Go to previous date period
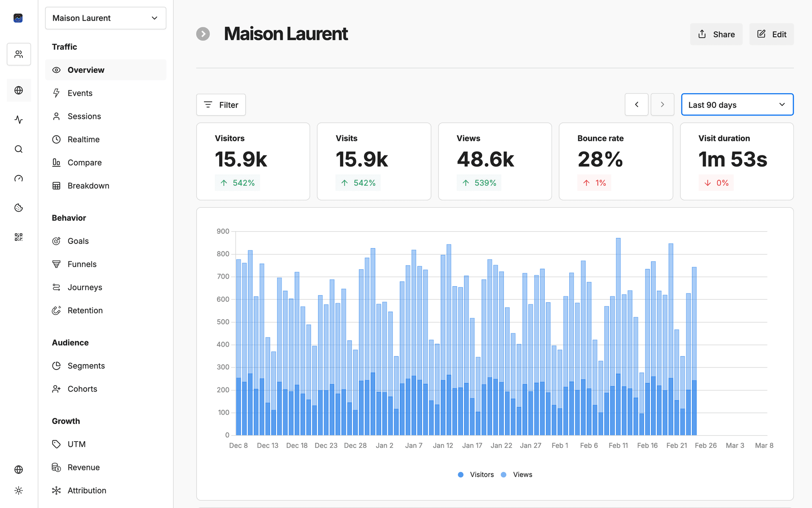This screenshot has height=508, width=812. (636, 105)
